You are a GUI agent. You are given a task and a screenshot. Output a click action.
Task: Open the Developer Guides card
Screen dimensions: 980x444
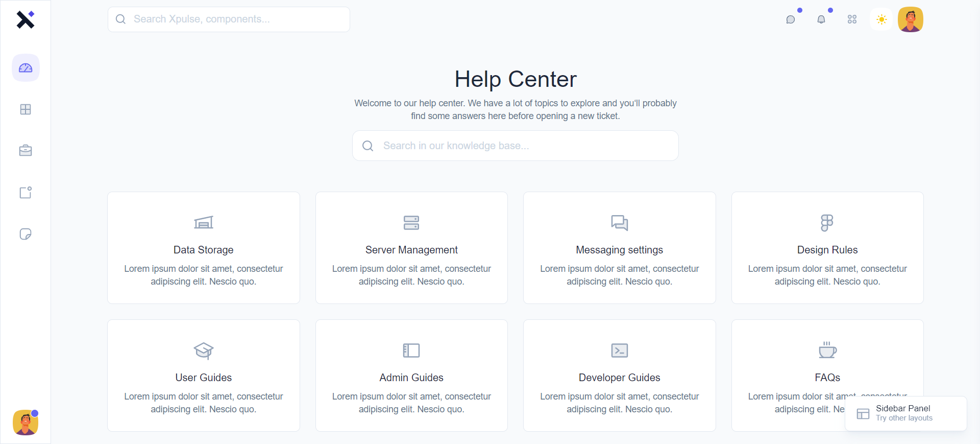click(619, 376)
